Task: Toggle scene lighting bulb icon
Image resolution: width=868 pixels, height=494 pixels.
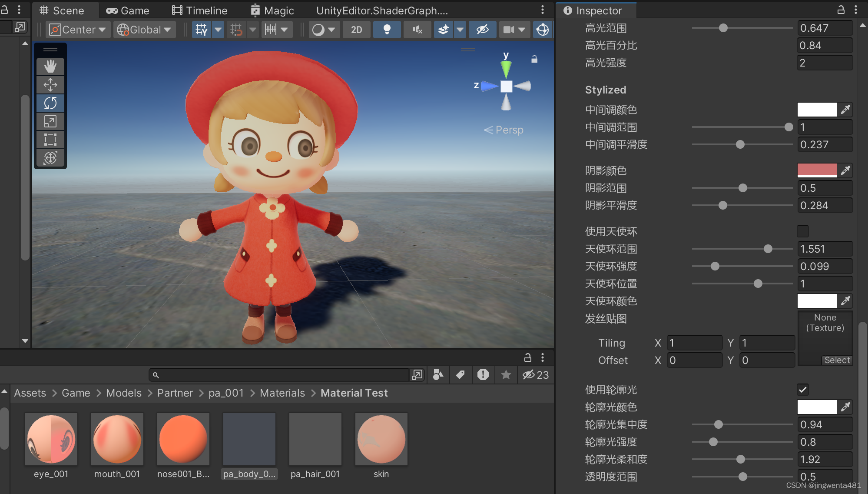Action: tap(387, 30)
